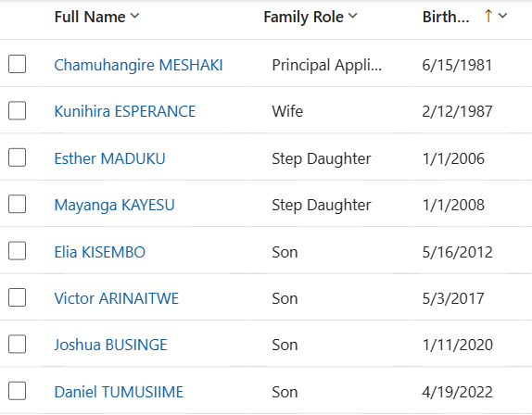
Task: Expand the Family Role column menu chevron
Action: [353, 16]
